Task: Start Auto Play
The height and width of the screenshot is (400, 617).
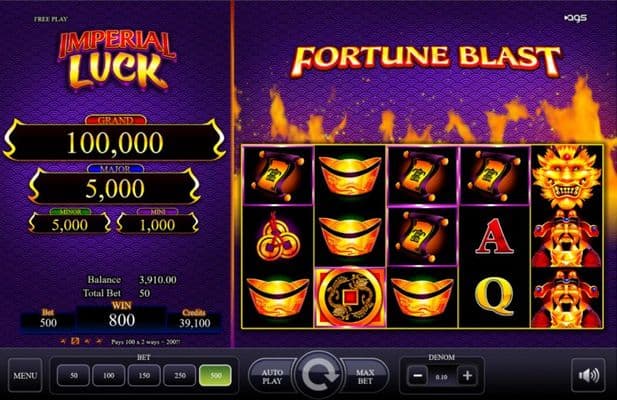Action: (x=272, y=376)
